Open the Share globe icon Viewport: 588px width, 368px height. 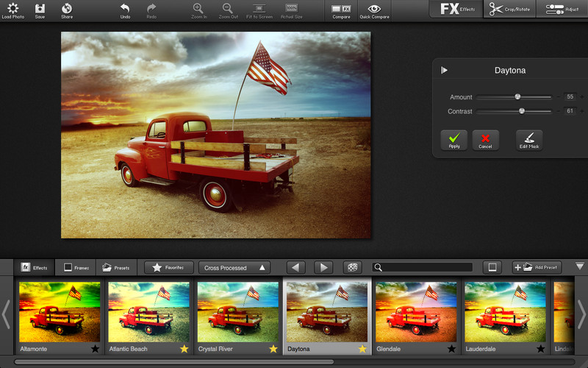pos(67,8)
